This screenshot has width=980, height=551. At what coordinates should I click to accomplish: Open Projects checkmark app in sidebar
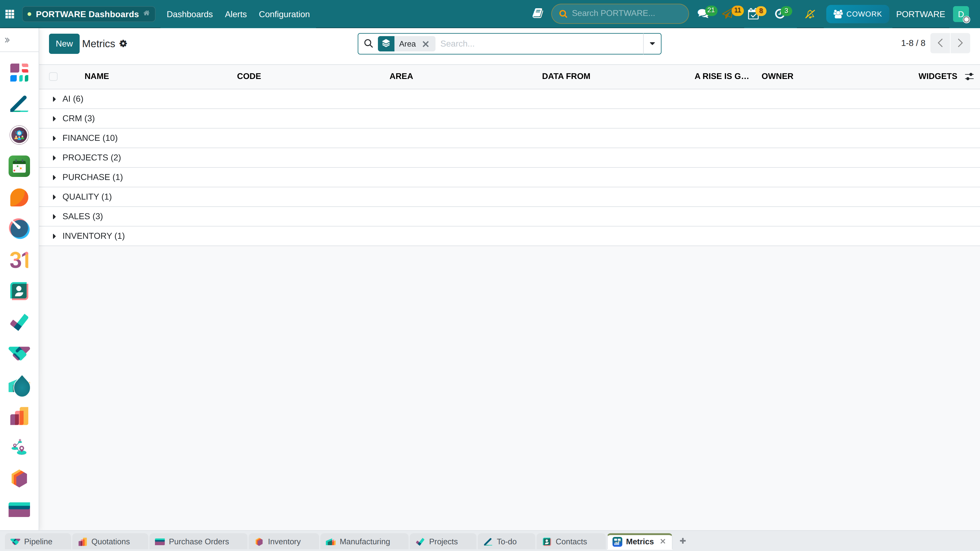(19, 322)
